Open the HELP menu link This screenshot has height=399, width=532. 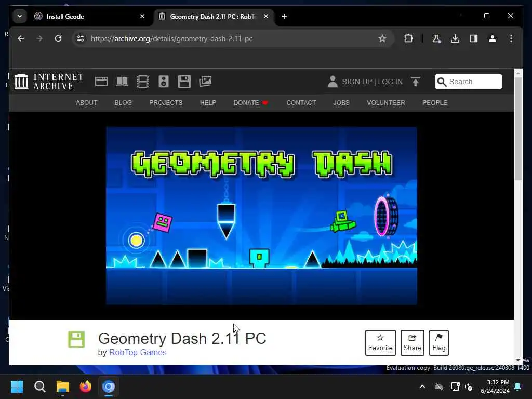[208, 103]
